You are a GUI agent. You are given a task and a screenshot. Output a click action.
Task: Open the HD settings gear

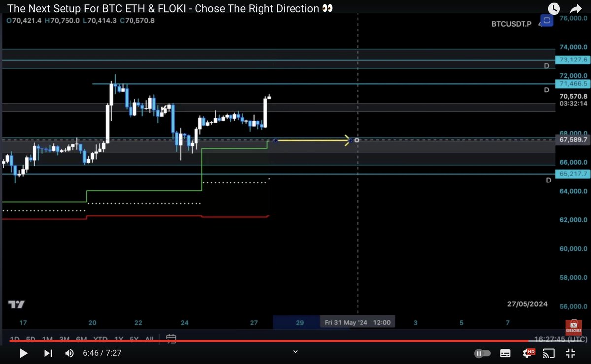[x=528, y=353]
